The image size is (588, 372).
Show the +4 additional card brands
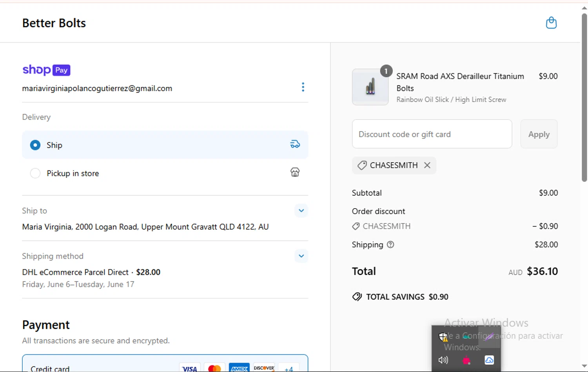tap(289, 369)
